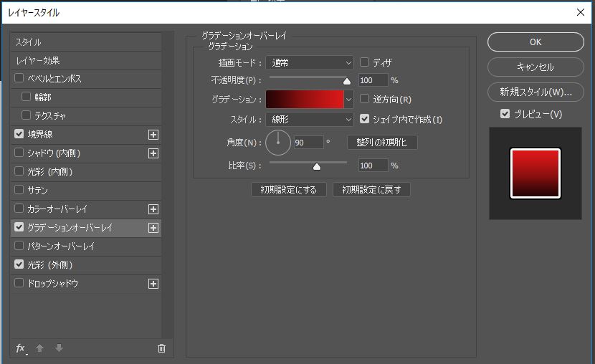Click 初期設定に戻す button
Viewport: 595px width, 364px height.
371,190
